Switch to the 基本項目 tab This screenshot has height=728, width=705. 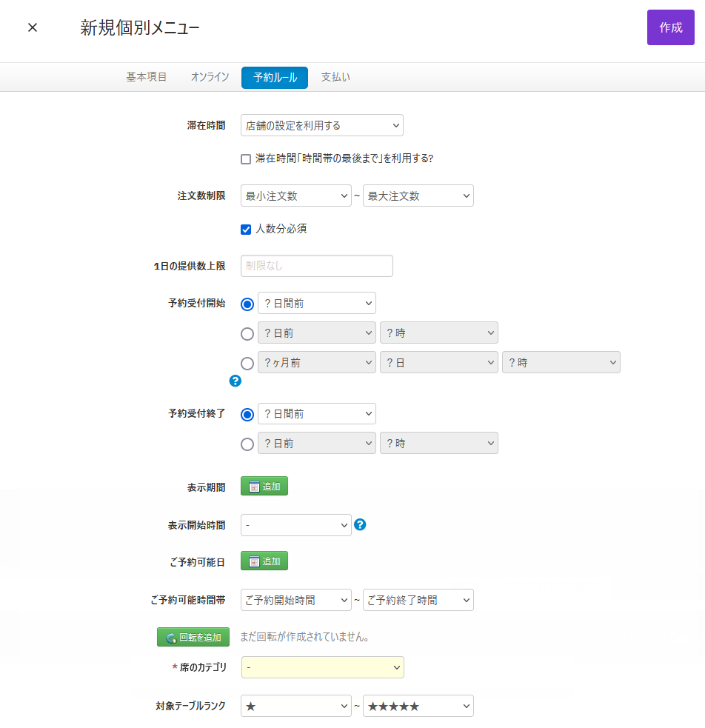147,77
